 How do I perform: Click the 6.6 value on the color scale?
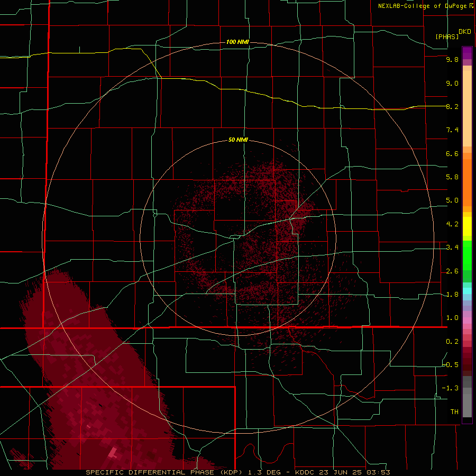[x=452, y=153]
